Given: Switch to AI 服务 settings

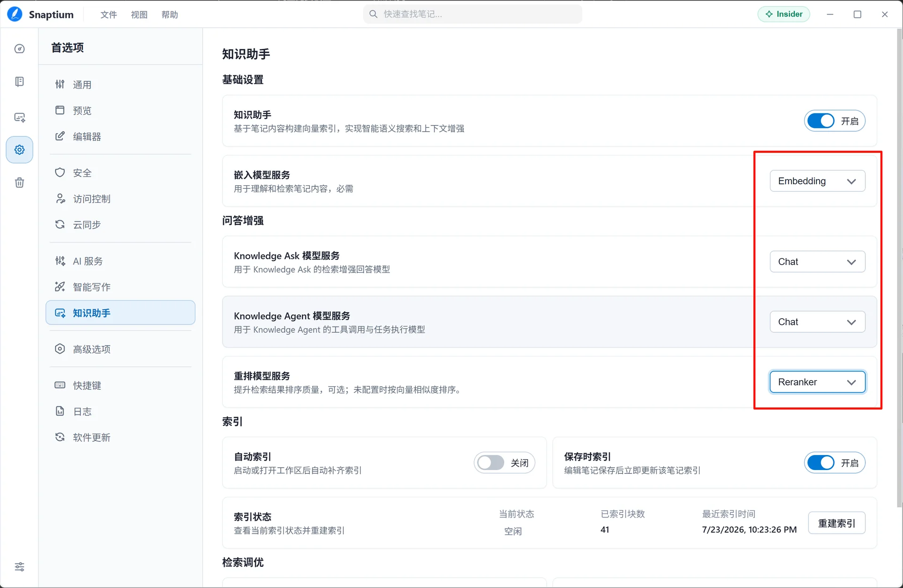Looking at the screenshot, I should point(120,261).
